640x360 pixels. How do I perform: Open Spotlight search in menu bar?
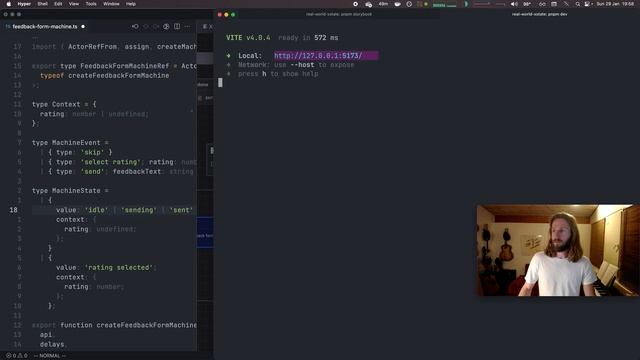tap(578, 4)
